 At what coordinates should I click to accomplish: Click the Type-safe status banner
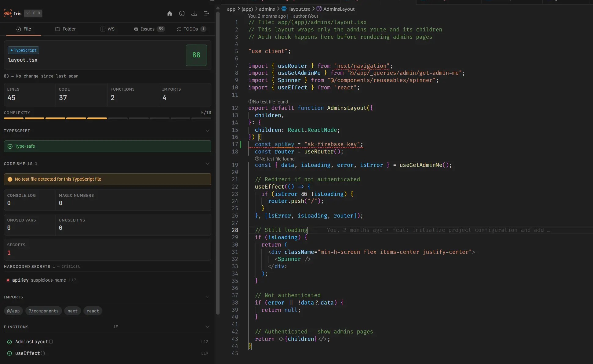tap(107, 146)
